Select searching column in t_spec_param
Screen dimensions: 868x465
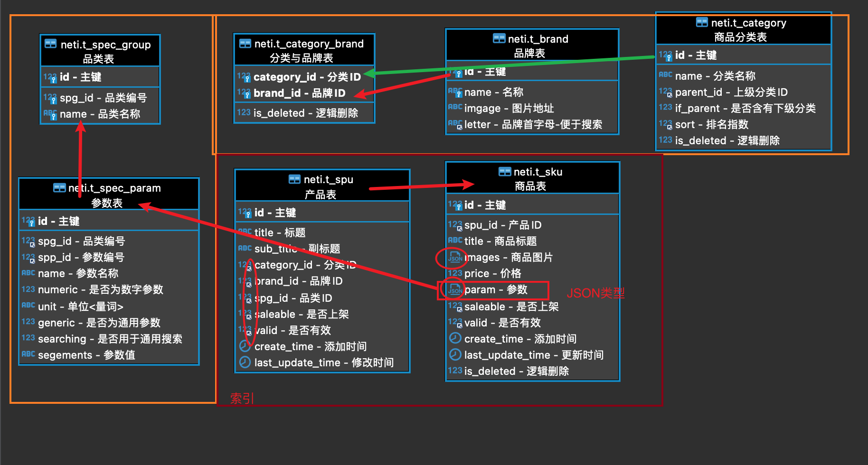[x=109, y=339]
